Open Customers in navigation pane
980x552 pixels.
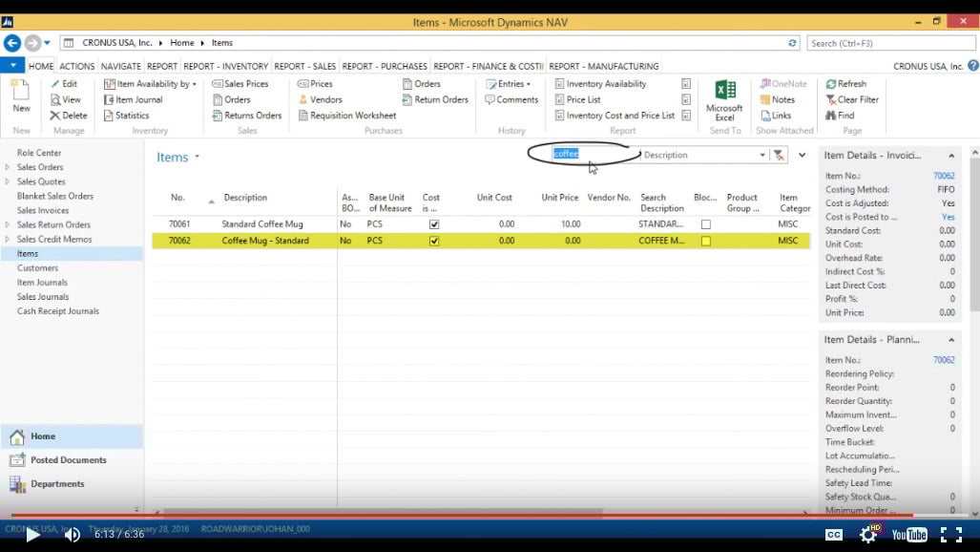(37, 267)
